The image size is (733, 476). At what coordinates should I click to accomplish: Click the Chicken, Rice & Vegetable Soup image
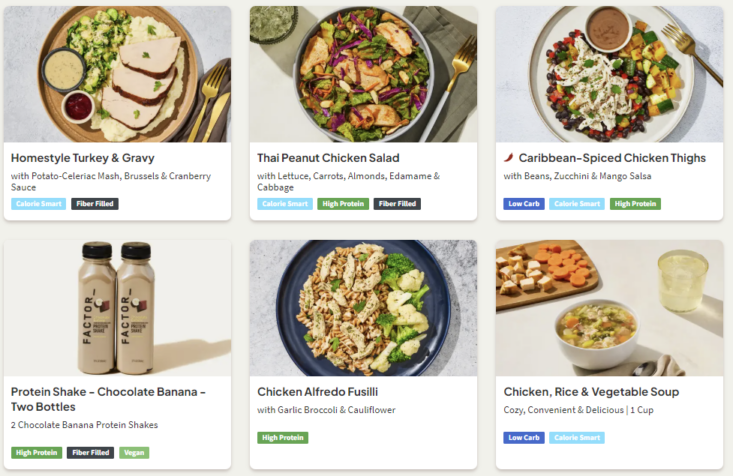(x=609, y=308)
